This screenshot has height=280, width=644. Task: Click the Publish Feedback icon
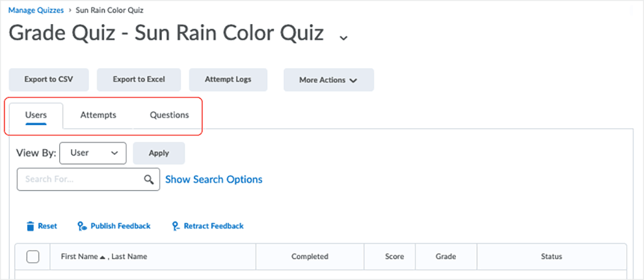pos(82,226)
